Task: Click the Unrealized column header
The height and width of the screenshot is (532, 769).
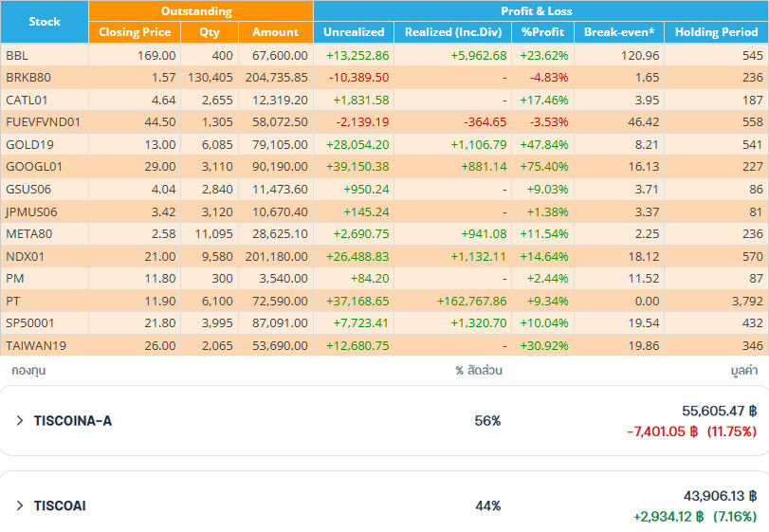Action: tap(354, 32)
